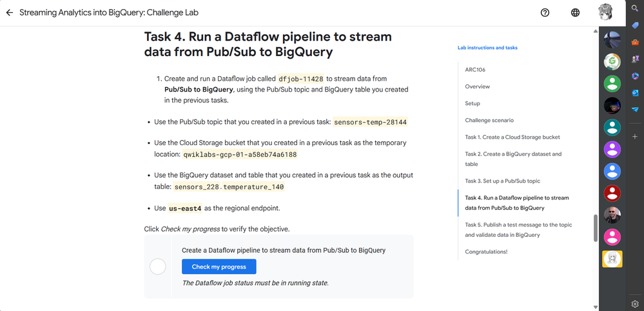Jump to Challenge scenario section

pyautogui.click(x=489, y=121)
